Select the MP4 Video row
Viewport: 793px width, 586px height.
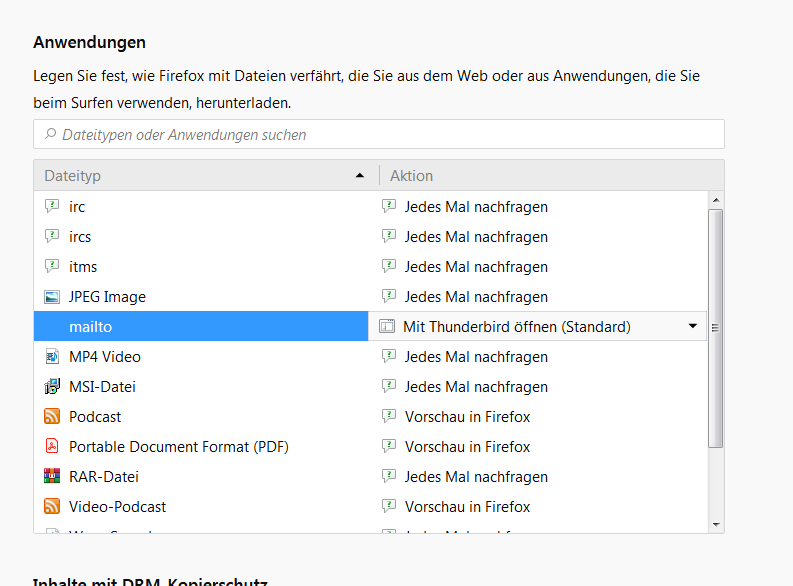coord(370,356)
